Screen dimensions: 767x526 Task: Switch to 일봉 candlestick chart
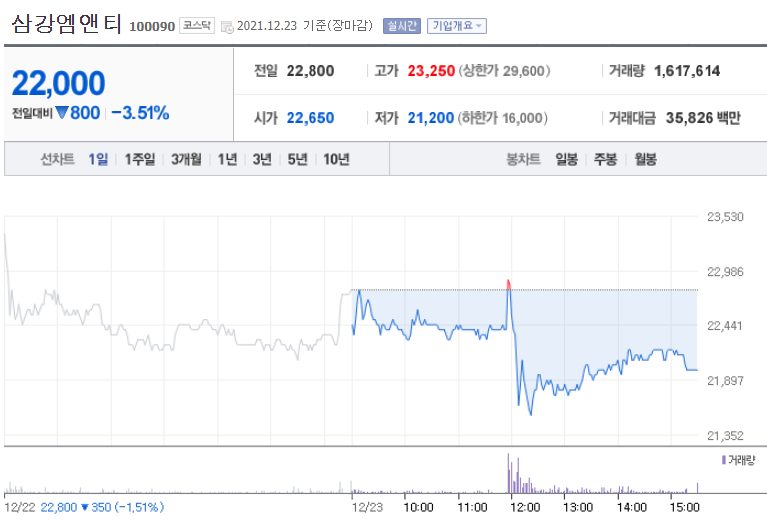point(566,159)
